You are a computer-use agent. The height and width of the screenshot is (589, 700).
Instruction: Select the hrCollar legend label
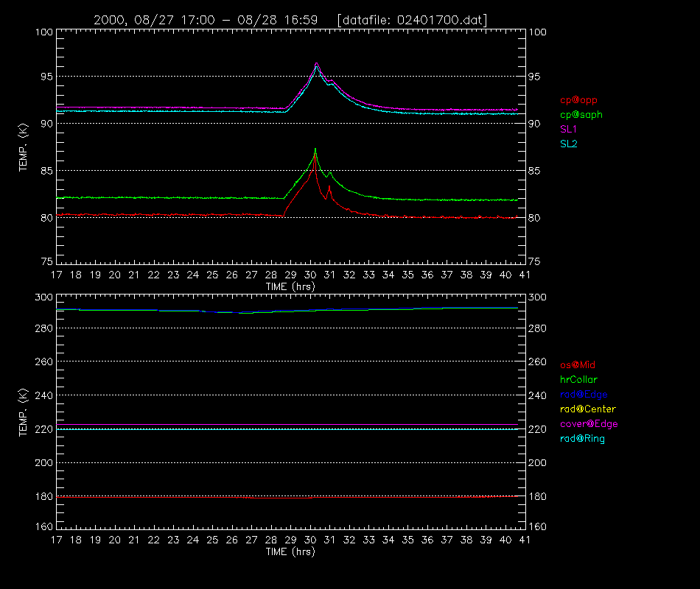tap(578, 380)
